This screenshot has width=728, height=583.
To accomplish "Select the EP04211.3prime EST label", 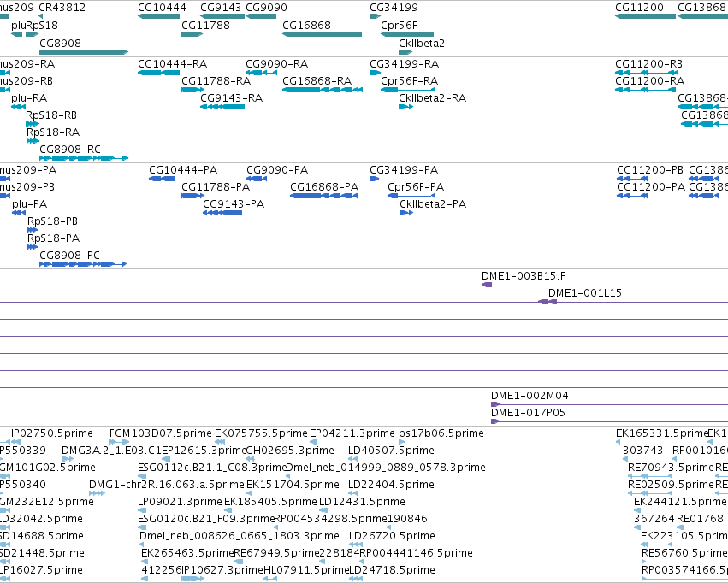I will (x=352, y=433).
